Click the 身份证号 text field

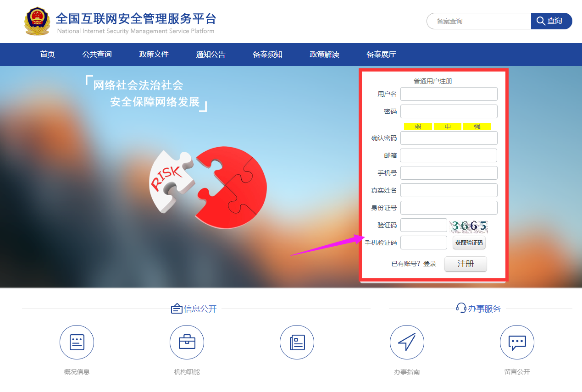coord(449,208)
